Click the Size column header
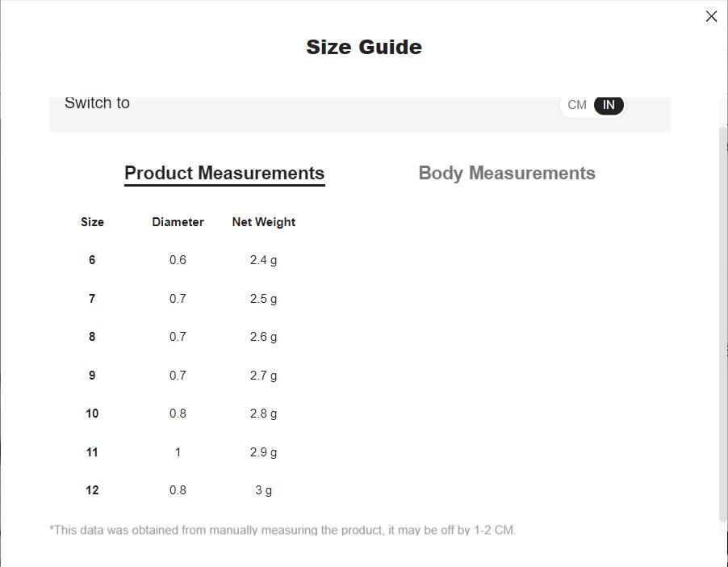 (92, 222)
